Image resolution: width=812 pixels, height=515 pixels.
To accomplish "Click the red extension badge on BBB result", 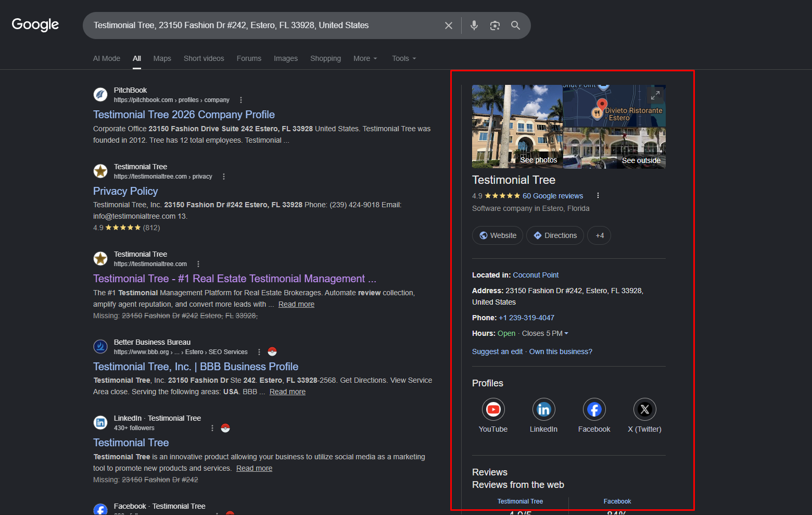I will [x=272, y=352].
